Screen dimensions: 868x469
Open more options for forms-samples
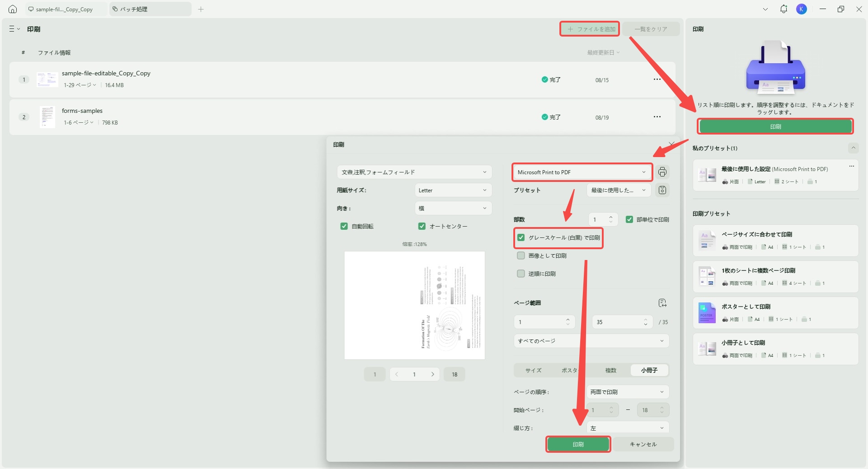(657, 117)
